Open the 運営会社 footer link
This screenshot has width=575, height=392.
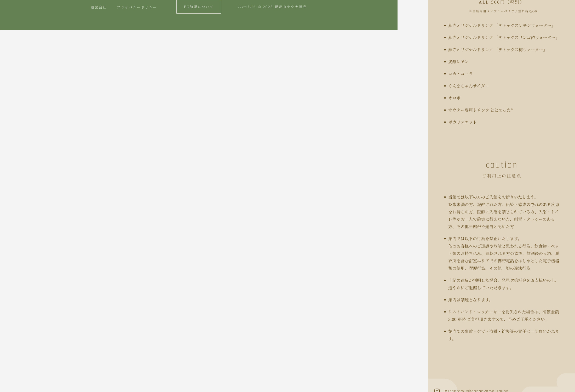[99, 7]
